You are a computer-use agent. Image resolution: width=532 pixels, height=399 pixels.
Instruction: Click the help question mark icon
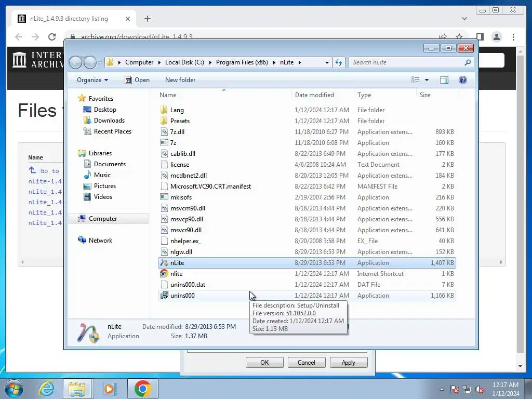[x=462, y=79]
